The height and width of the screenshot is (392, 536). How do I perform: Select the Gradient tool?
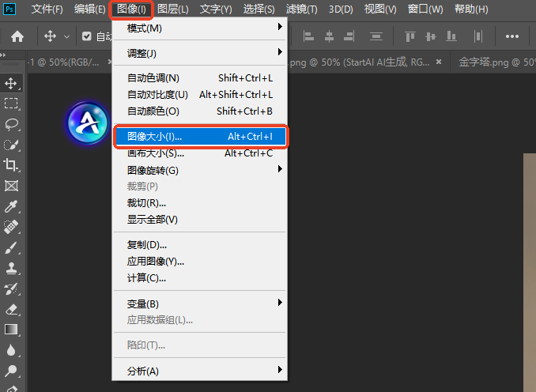click(x=11, y=330)
